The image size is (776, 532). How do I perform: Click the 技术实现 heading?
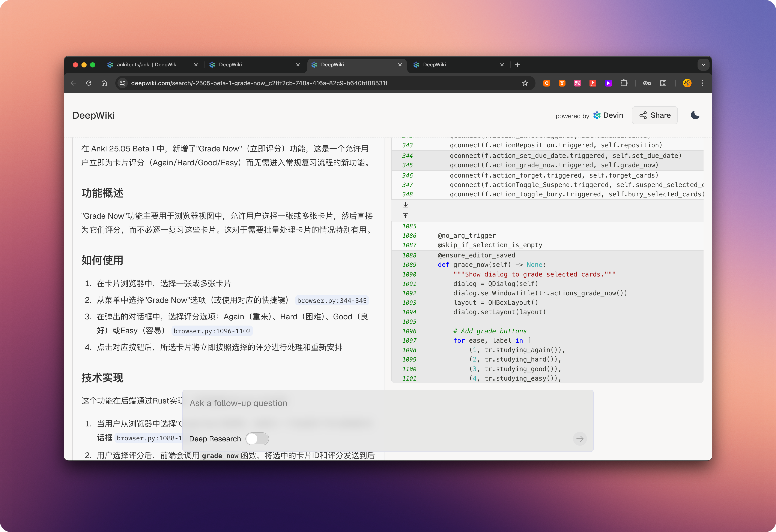[102, 378]
